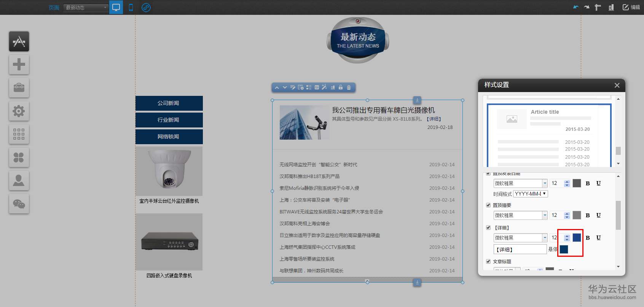The width and height of the screenshot is (644, 307).
Task: Toggle underline for publish date text
Action: (599, 183)
